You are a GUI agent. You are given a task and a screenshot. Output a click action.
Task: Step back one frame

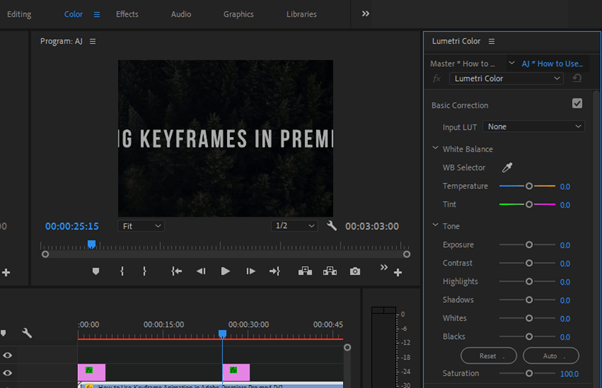point(201,271)
